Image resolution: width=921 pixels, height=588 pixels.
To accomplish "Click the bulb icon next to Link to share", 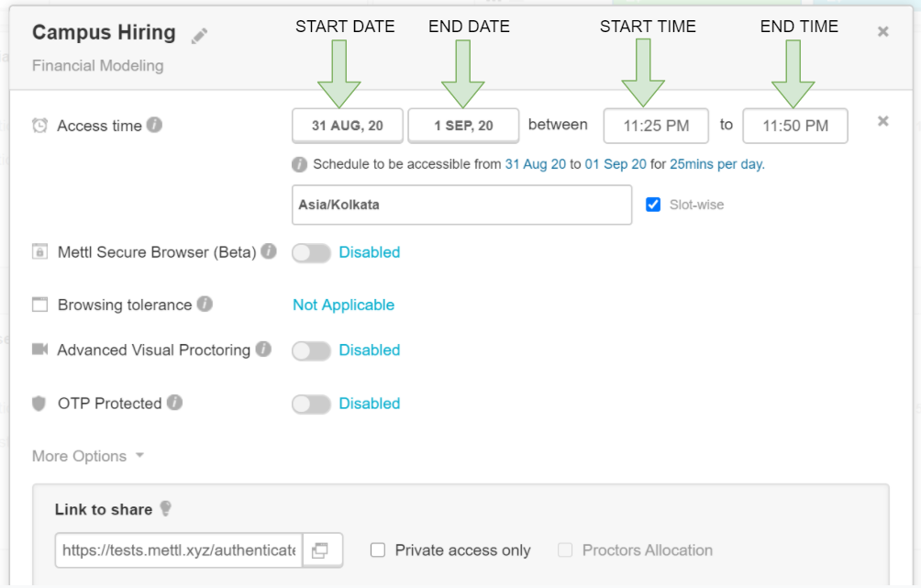I will point(165,509).
